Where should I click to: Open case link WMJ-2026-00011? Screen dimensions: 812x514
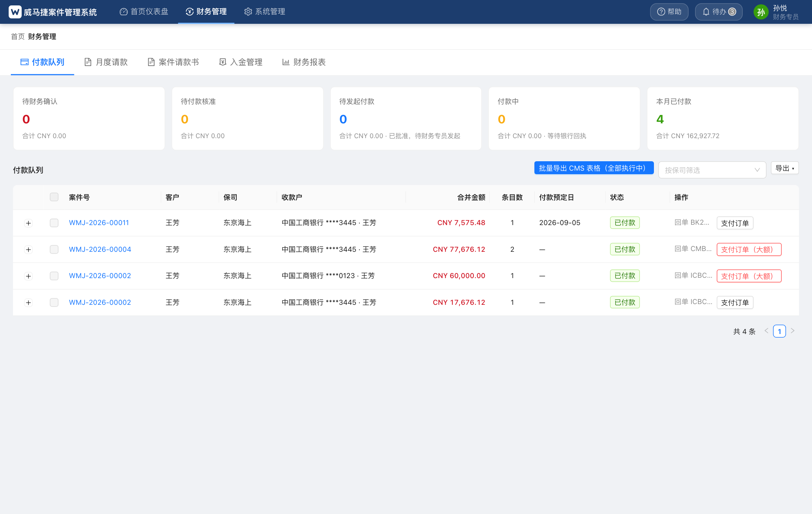pos(99,223)
